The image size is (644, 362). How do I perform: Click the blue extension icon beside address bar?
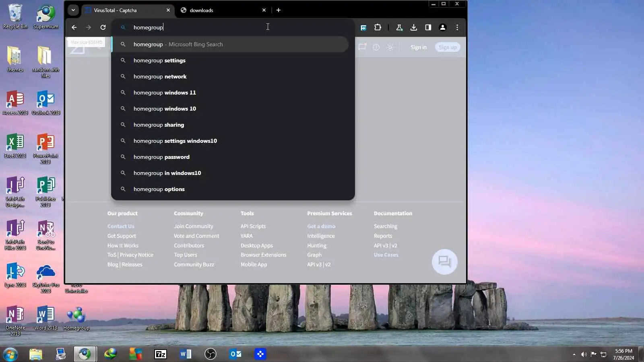(363, 27)
